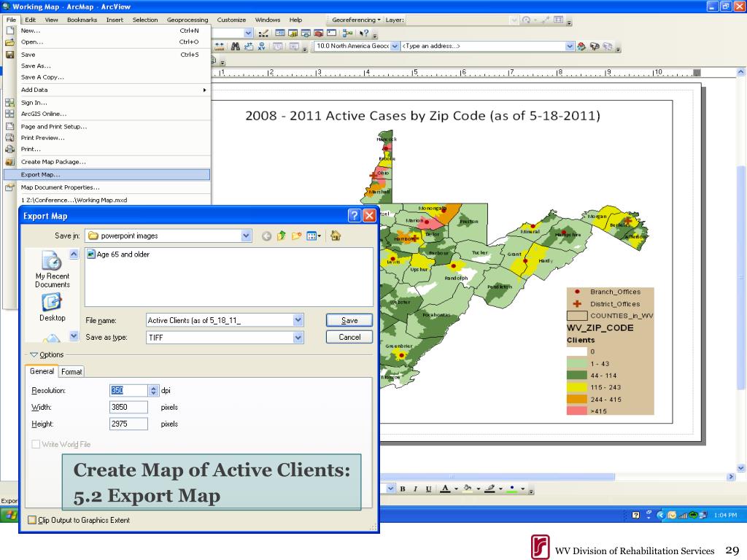The image size is (747, 560).
Task: Open the ModelBuilder window icon
Action: tap(347, 33)
